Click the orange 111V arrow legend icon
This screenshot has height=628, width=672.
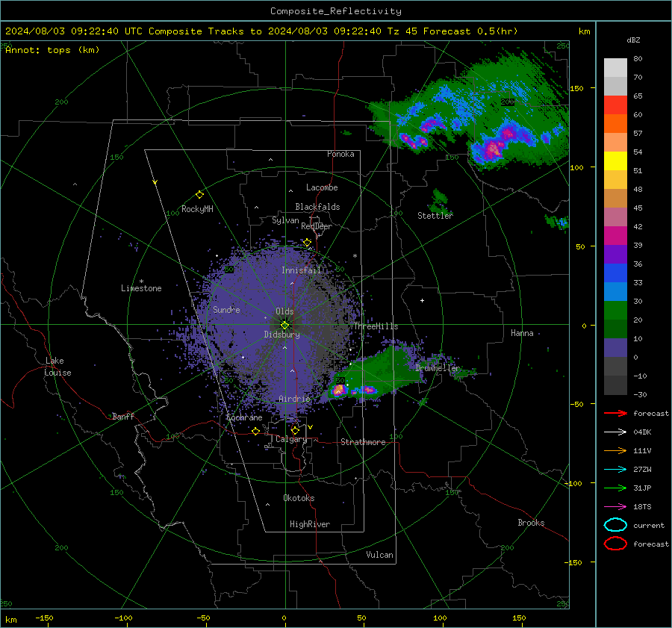[x=615, y=450]
